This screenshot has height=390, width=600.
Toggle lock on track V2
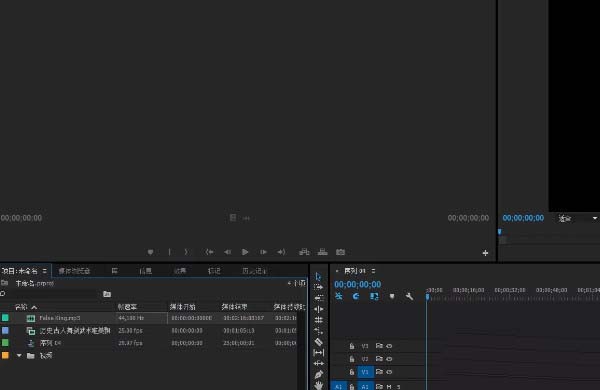tap(352, 359)
